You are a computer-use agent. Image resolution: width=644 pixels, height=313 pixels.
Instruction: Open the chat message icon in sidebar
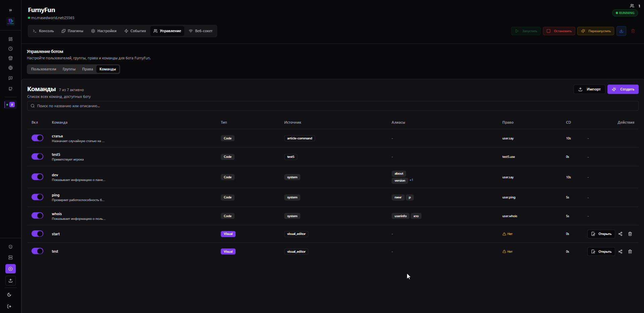point(10,78)
